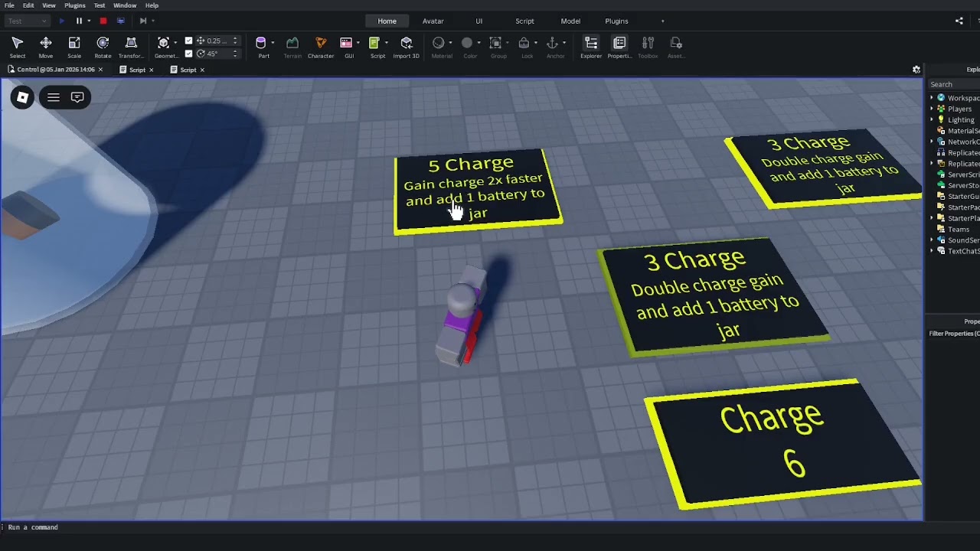Click the Geometry collisions icon
This screenshot has width=980, height=551.
[x=163, y=43]
